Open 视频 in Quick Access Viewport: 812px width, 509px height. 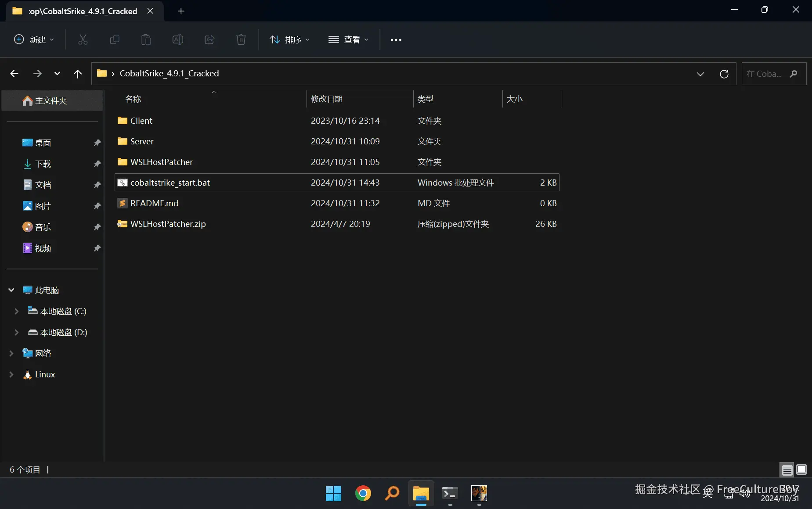pyautogui.click(x=43, y=248)
